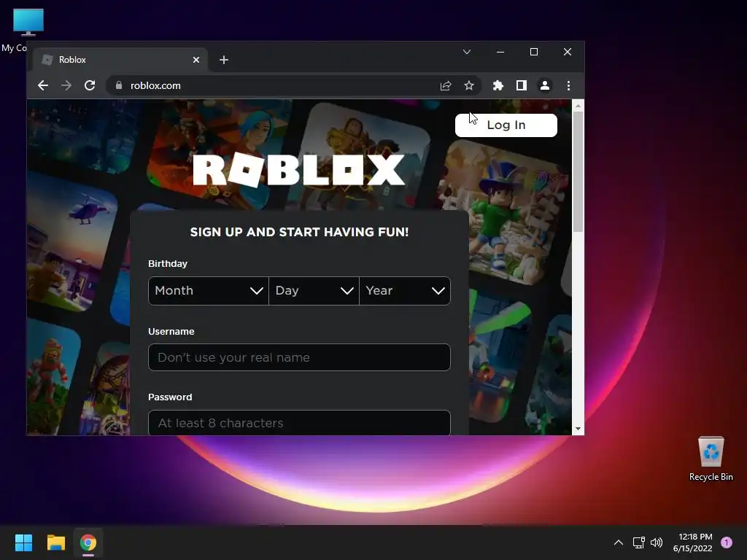Open the clock and date panel
Viewport: 747px width, 560px height.
point(693,542)
